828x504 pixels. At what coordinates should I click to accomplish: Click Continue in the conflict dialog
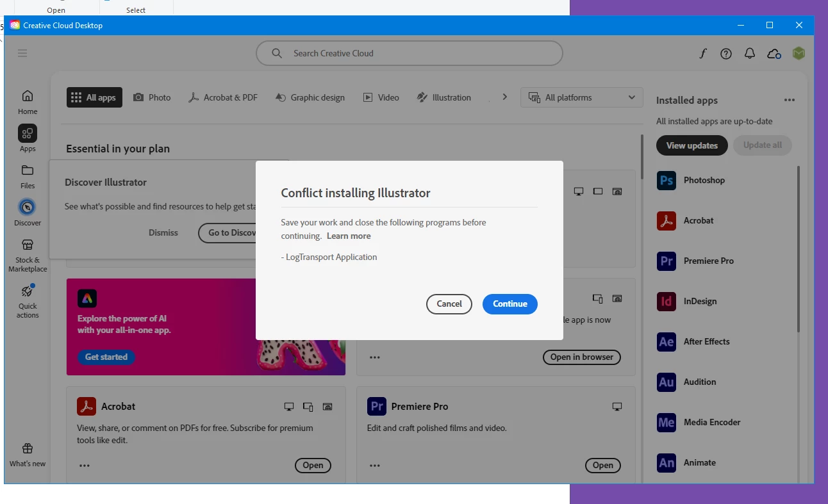(510, 304)
